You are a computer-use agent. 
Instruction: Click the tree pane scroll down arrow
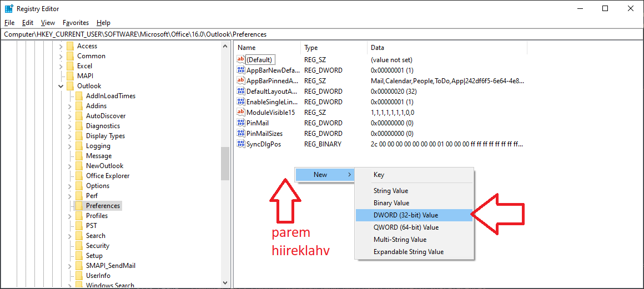point(225,282)
